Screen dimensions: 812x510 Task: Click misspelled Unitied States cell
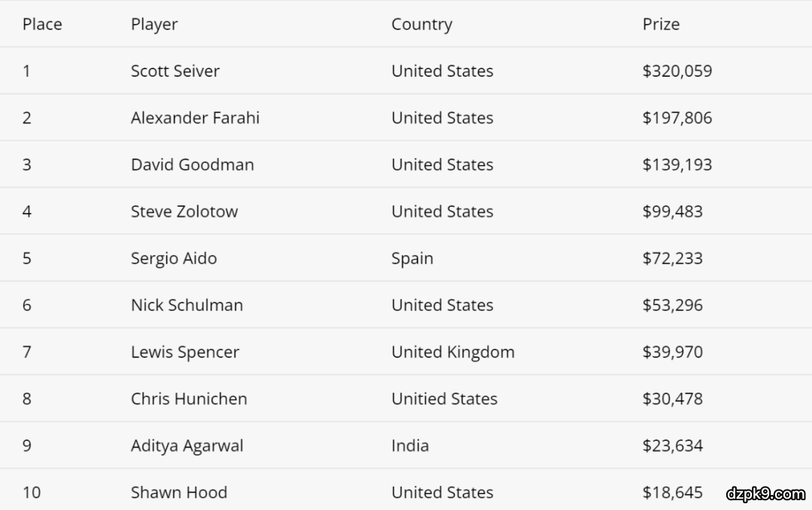tap(444, 399)
